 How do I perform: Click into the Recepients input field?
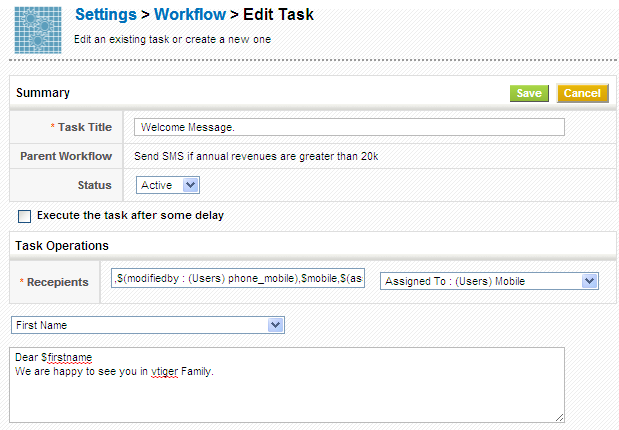238,280
